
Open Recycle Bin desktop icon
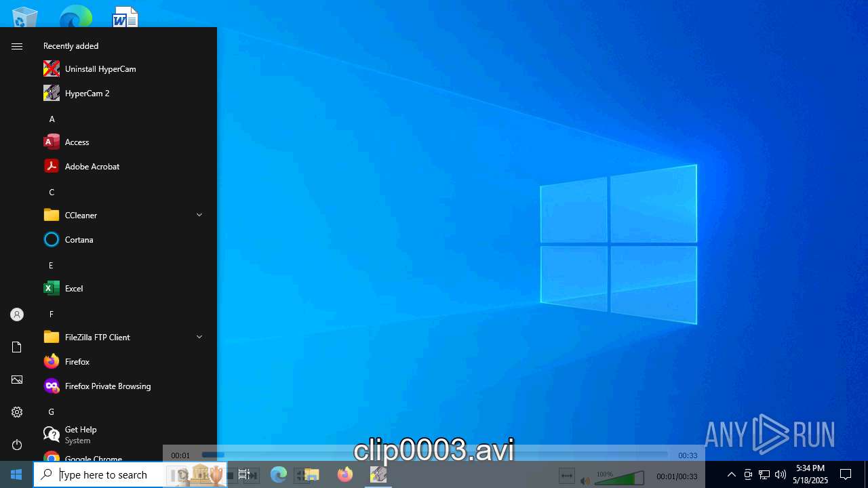(x=25, y=16)
